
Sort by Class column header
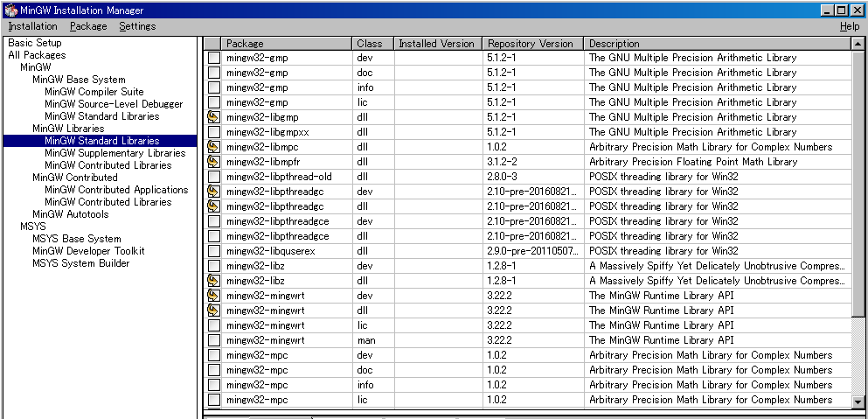tap(373, 43)
